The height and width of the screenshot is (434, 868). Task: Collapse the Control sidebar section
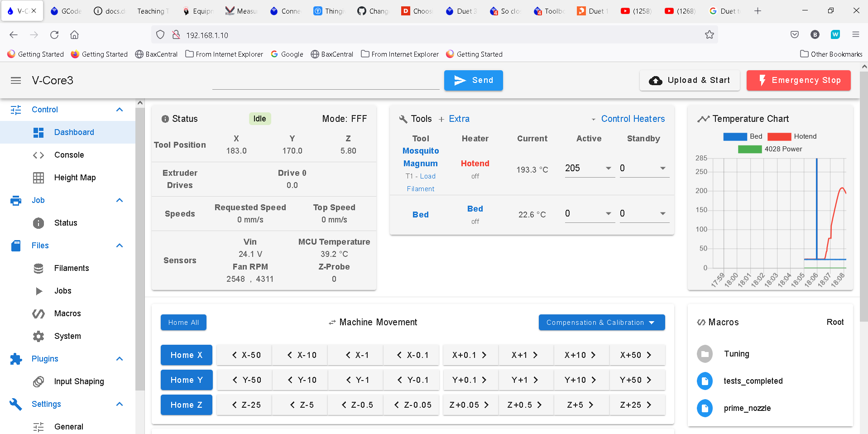120,110
